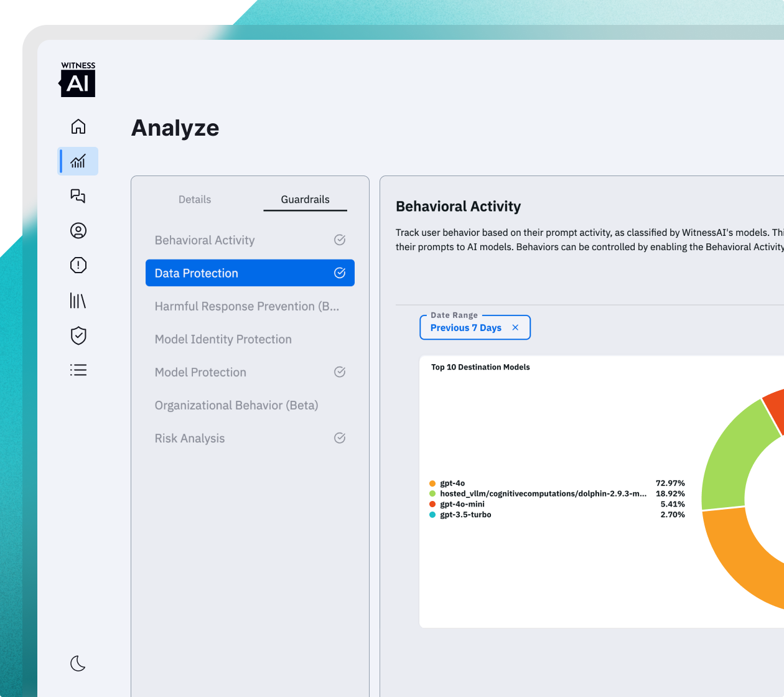Click check icon beside Behavioral Activity

click(x=340, y=240)
